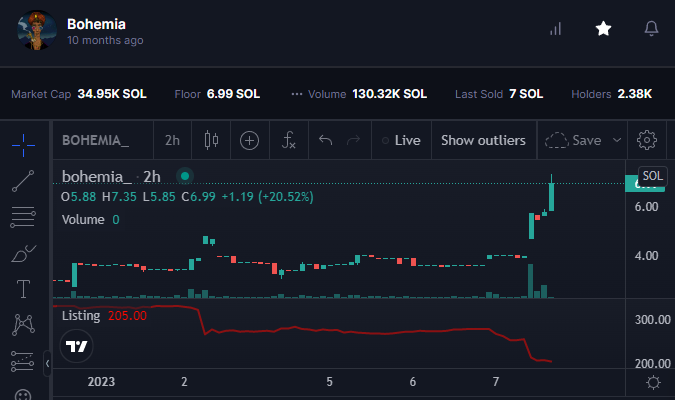Viewport: 675px width, 400px height.
Task: Select the crosshair cursor tool
Action: (23, 145)
